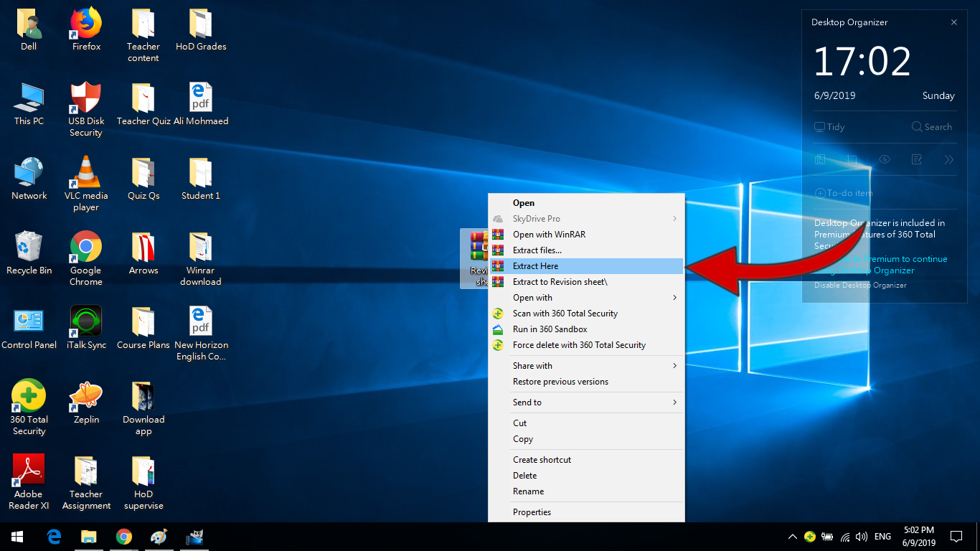
Task: Open the Teacher Quiz folder
Action: click(143, 105)
